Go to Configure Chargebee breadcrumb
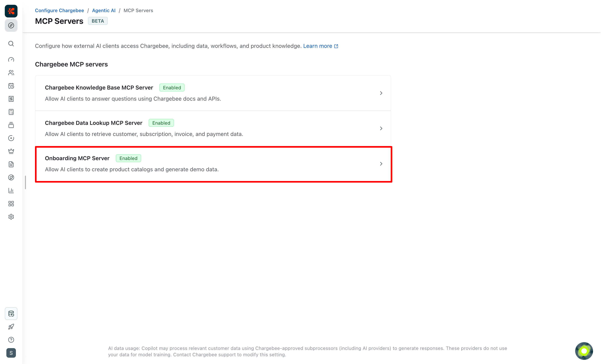This screenshot has width=601, height=364. (59, 11)
